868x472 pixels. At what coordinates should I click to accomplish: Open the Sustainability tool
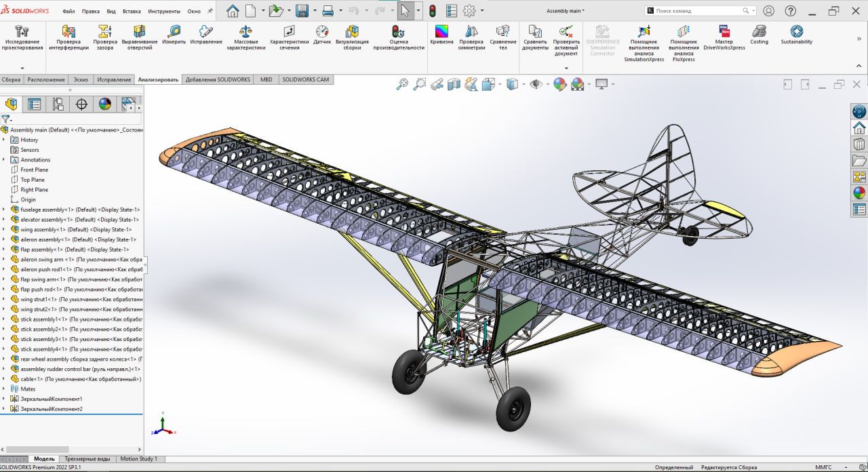(x=796, y=35)
